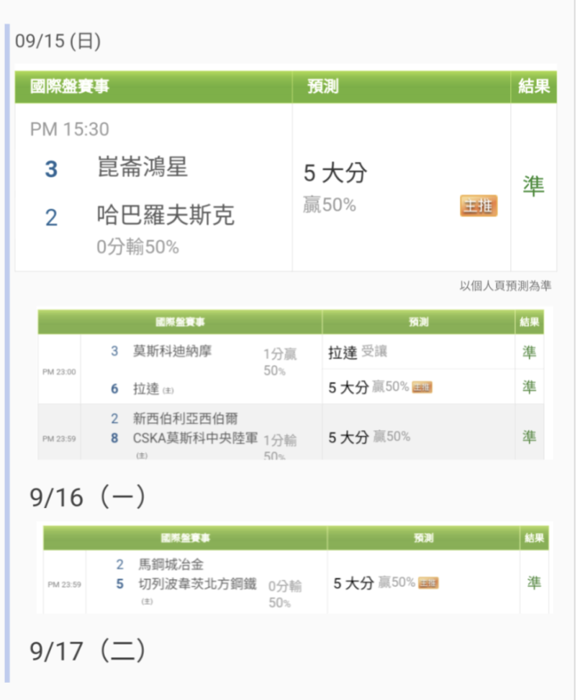The width and height of the screenshot is (588, 700).
Task: Click the 以個人頁預測為準 note
Action: click(x=505, y=286)
